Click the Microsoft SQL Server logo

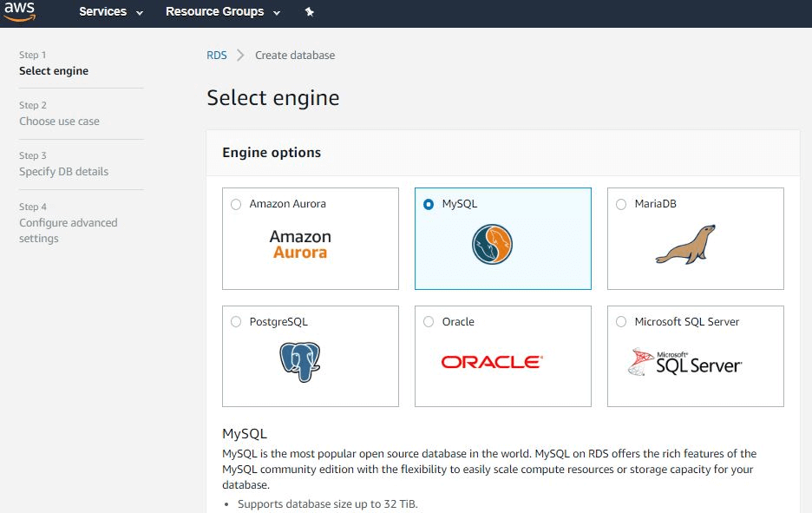pyautogui.click(x=684, y=362)
